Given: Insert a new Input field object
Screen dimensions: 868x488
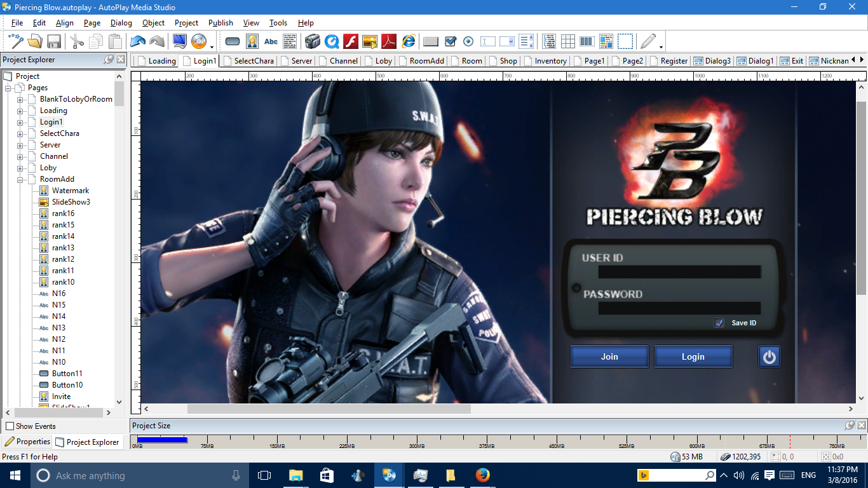Looking at the screenshot, I should pyautogui.click(x=488, y=42).
